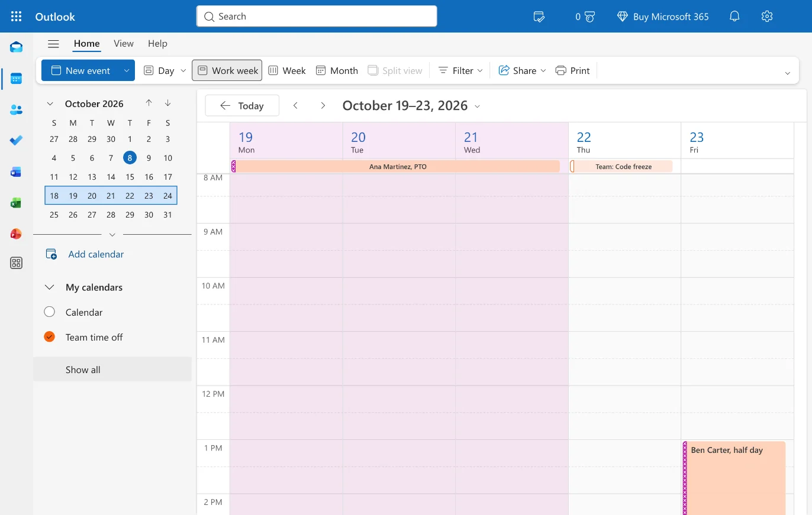Click in the Search box

317,16
